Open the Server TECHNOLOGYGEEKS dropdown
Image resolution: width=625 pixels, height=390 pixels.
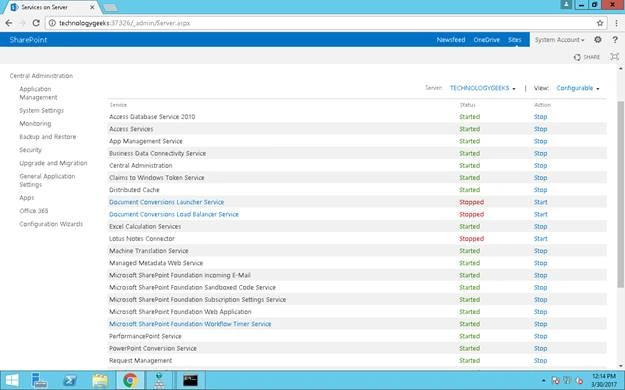(x=483, y=88)
